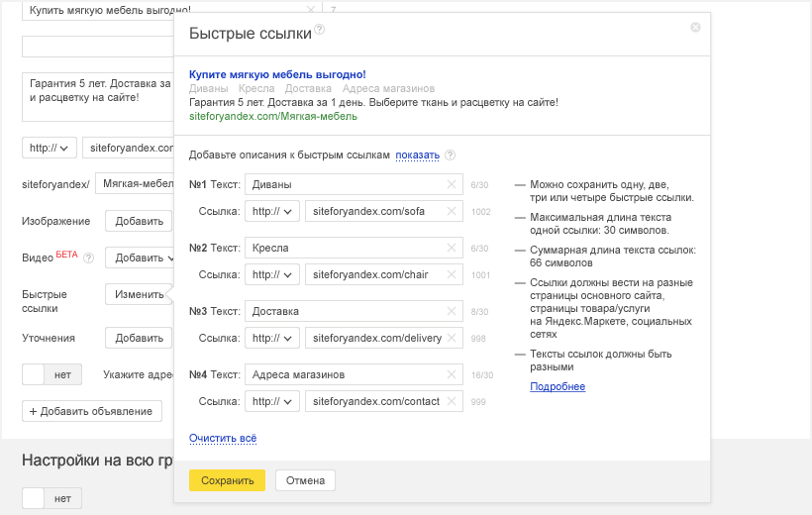Focus background display URL field Мягкая-мебель
This screenshot has width=812, height=515.
point(135,183)
